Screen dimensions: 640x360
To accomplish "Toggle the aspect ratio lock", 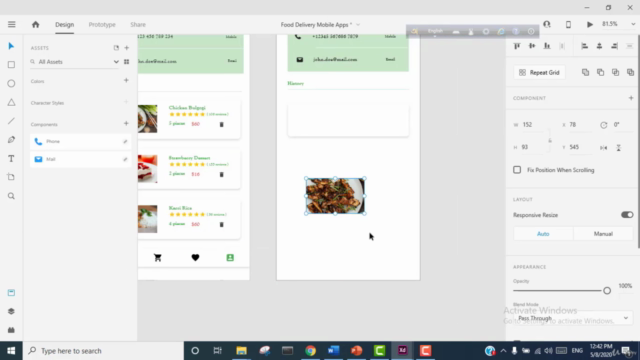I will click(x=550, y=140).
